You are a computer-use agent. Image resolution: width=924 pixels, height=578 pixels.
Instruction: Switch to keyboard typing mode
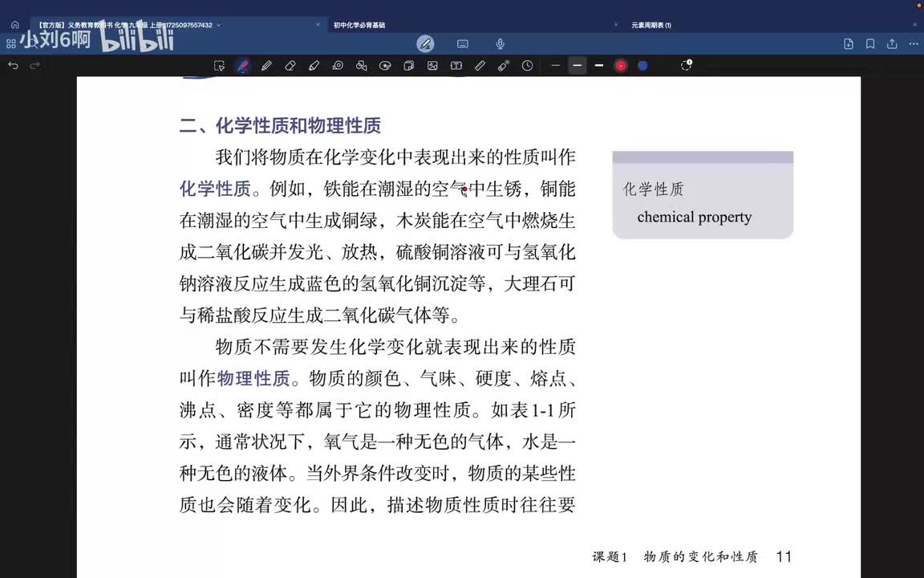[x=463, y=43]
